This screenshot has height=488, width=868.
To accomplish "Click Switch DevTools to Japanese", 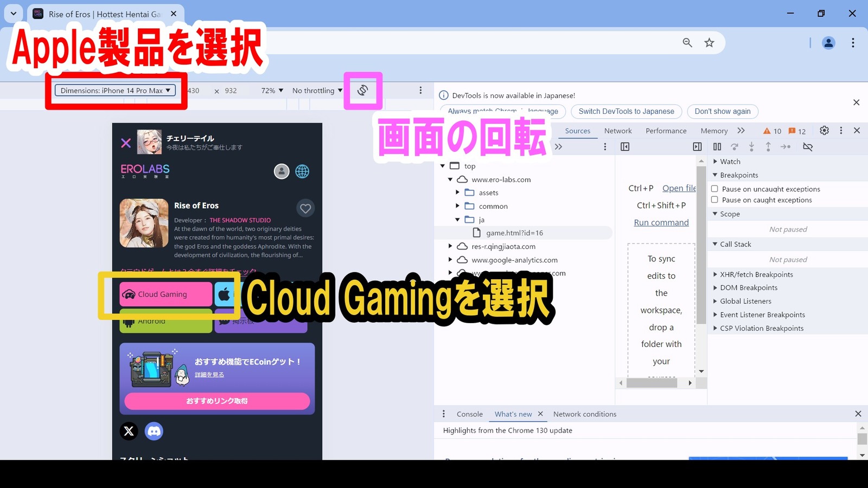I will point(626,111).
